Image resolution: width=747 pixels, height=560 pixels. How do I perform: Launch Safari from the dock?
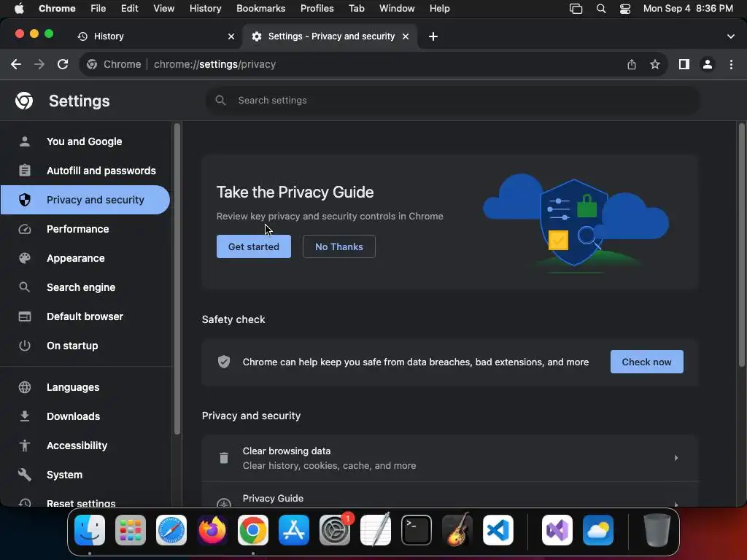pyautogui.click(x=171, y=530)
